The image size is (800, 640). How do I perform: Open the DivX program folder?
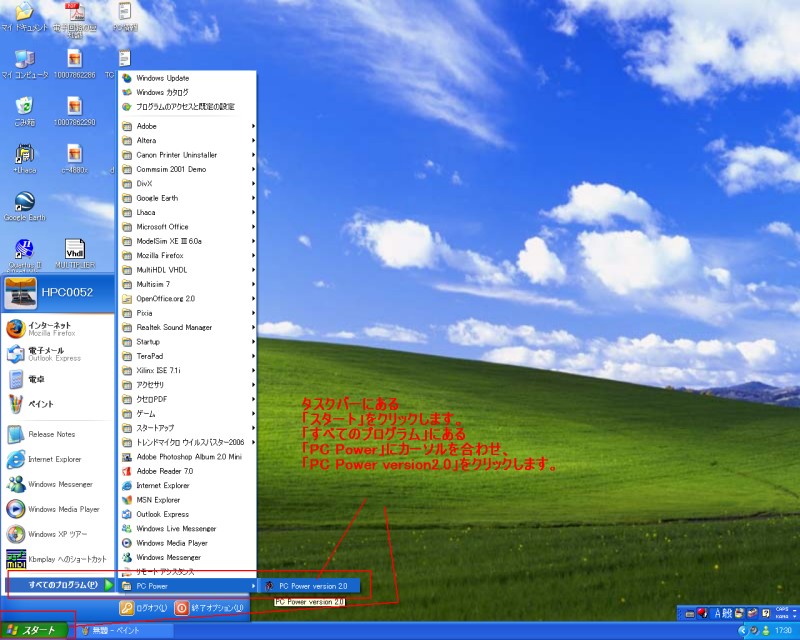click(x=187, y=184)
